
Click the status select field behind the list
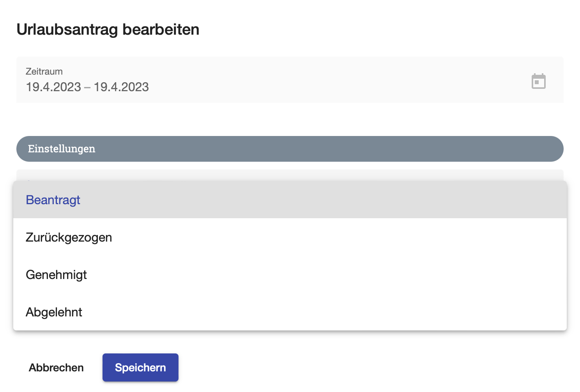(x=290, y=175)
